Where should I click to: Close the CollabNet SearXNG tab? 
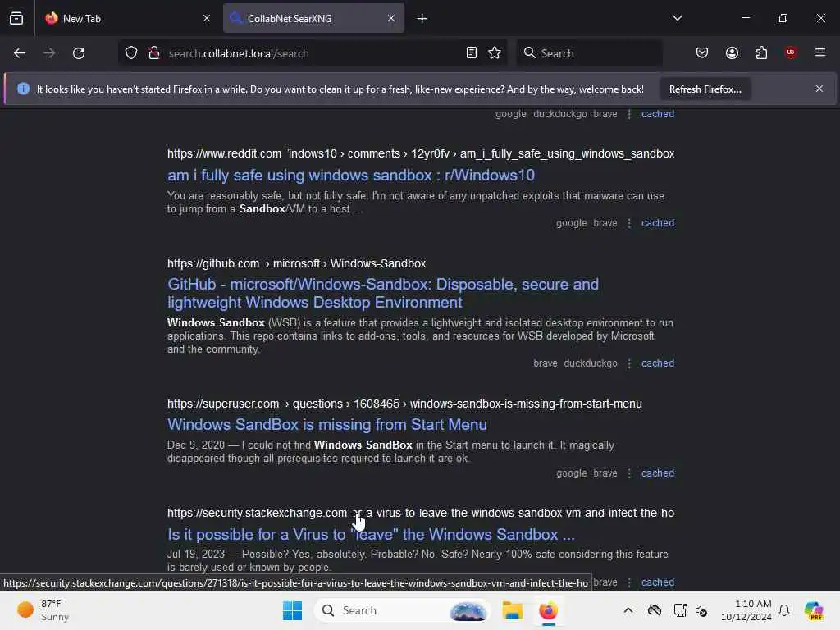(x=391, y=18)
